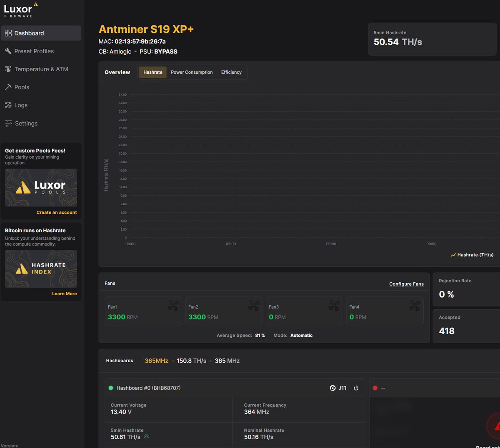Viewport: 500px width, 448px height.
Task: Click the 5min Hashrate 50.54 TH/s card
Action: (x=432, y=39)
